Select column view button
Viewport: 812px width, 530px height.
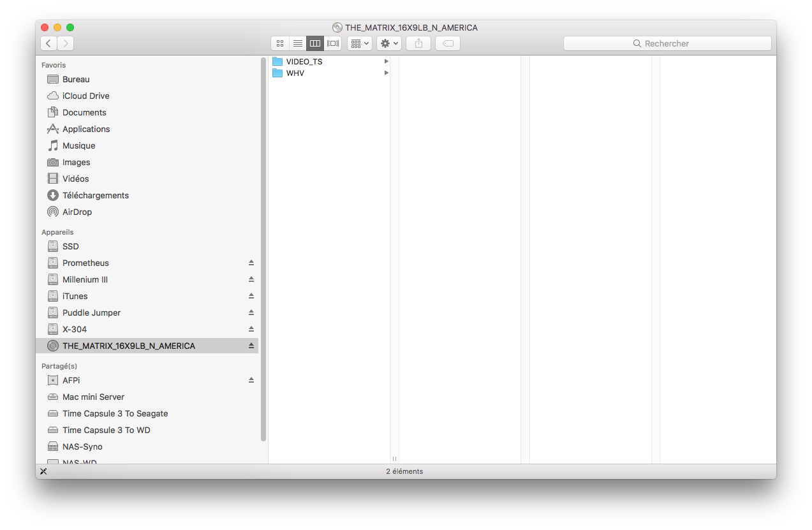click(x=315, y=43)
